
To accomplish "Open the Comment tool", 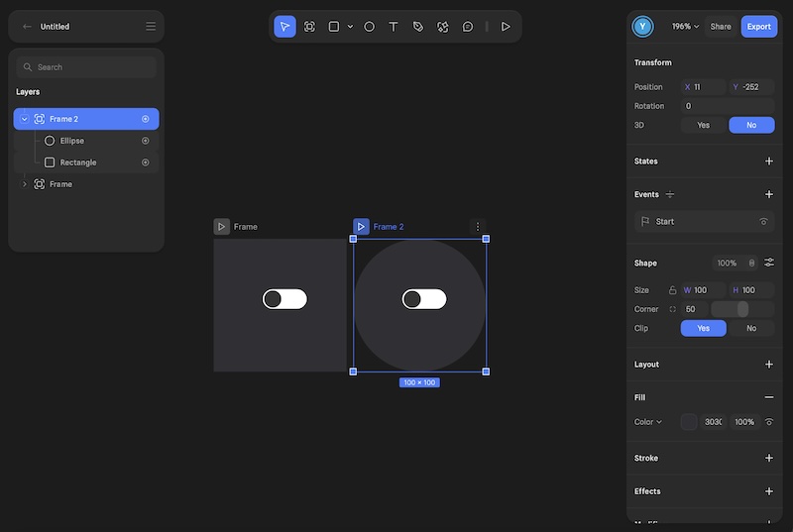I will click(468, 27).
